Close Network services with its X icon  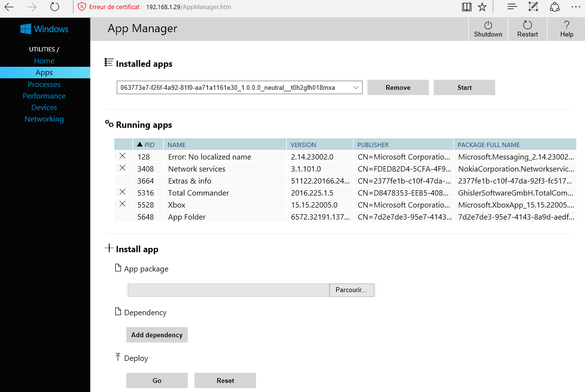coord(122,168)
